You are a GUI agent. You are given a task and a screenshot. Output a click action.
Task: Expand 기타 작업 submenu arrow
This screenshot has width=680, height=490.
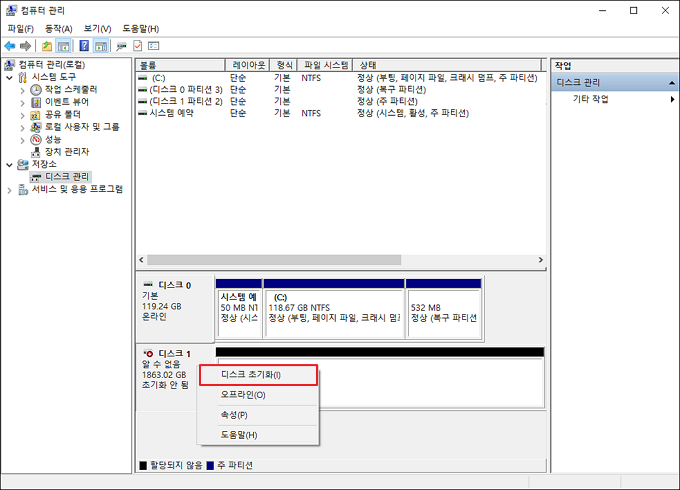click(x=672, y=99)
